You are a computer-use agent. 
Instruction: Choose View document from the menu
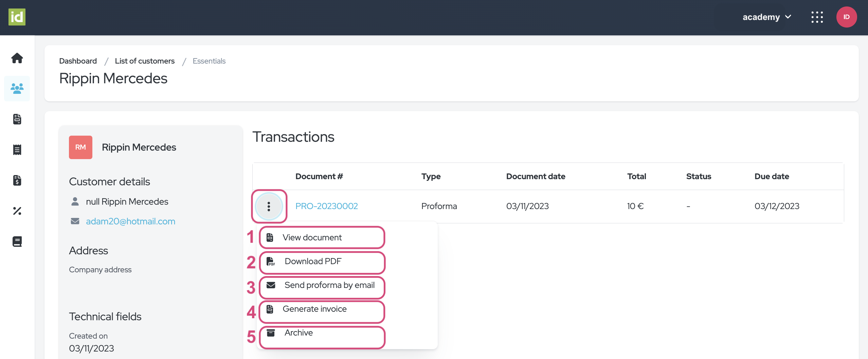pyautogui.click(x=312, y=238)
